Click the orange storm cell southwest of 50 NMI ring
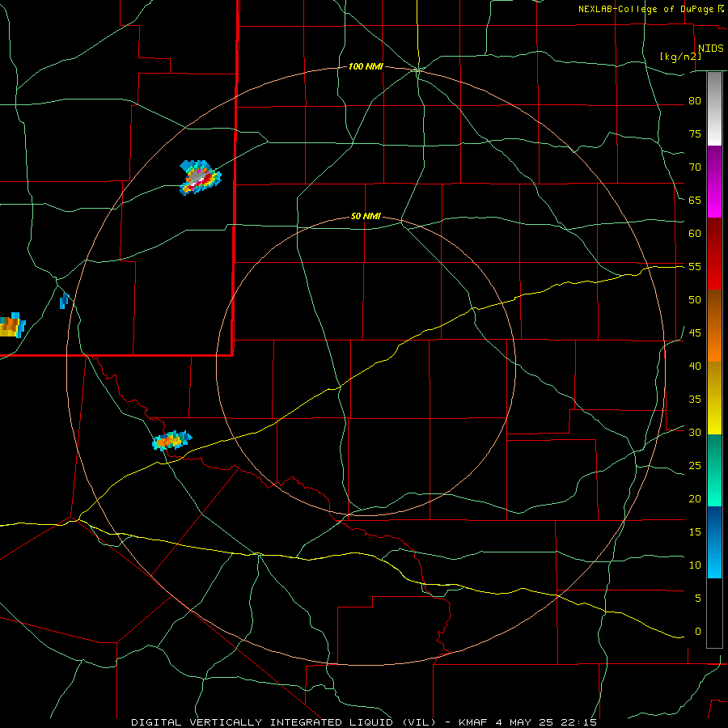Screen dimensions: 728x728 (171, 441)
